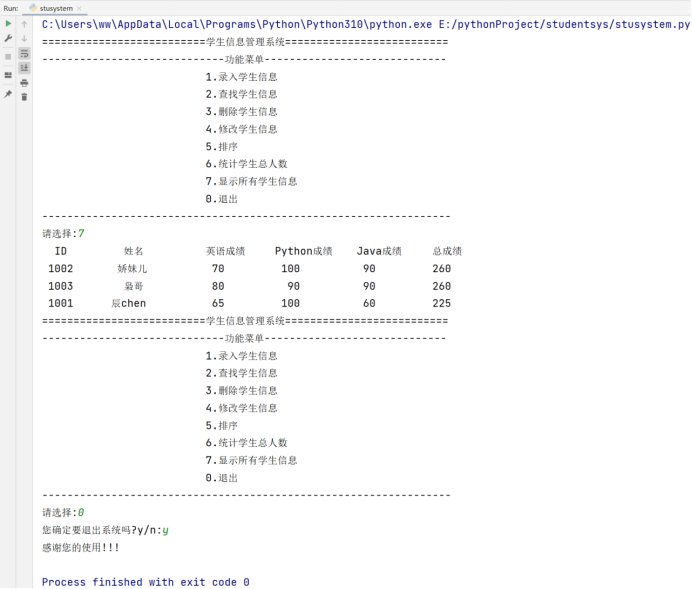Click the 英语成绩 column header
The height and width of the screenshot is (589, 692).
click(226, 251)
